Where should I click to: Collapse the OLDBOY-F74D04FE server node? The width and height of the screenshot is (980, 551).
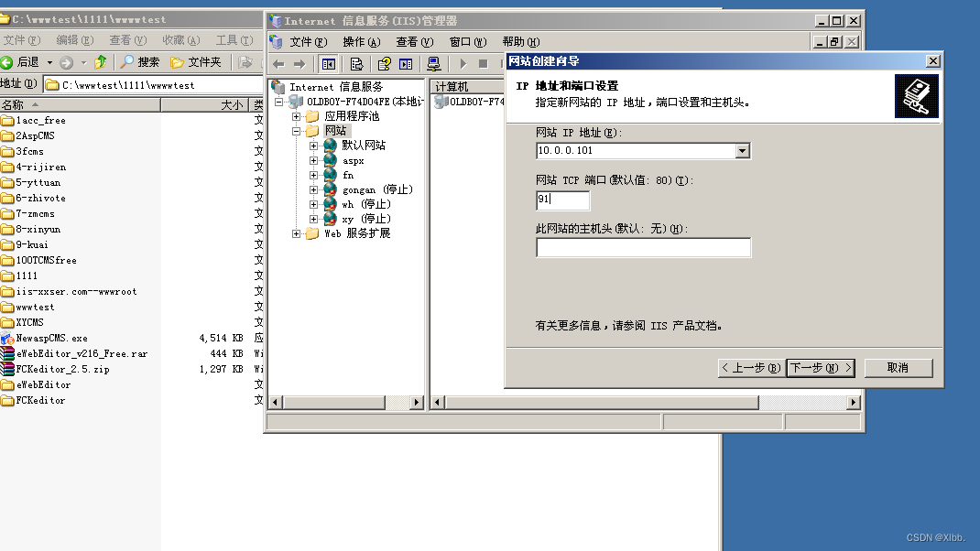(278, 102)
